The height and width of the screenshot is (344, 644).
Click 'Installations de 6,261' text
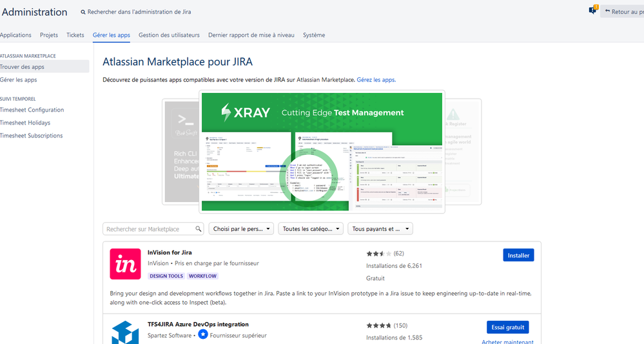[x=395, y=266]
